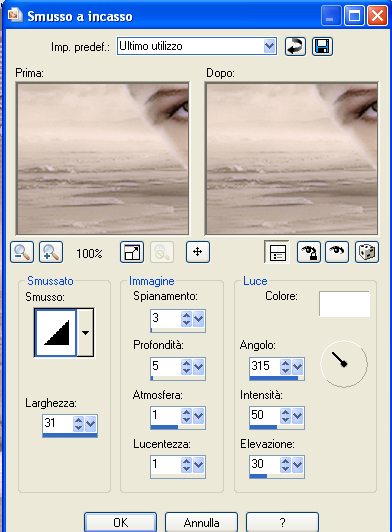Toggle the auto proof eye-lock button
Screen dimensions: 392x532
(x=309, y=252)
